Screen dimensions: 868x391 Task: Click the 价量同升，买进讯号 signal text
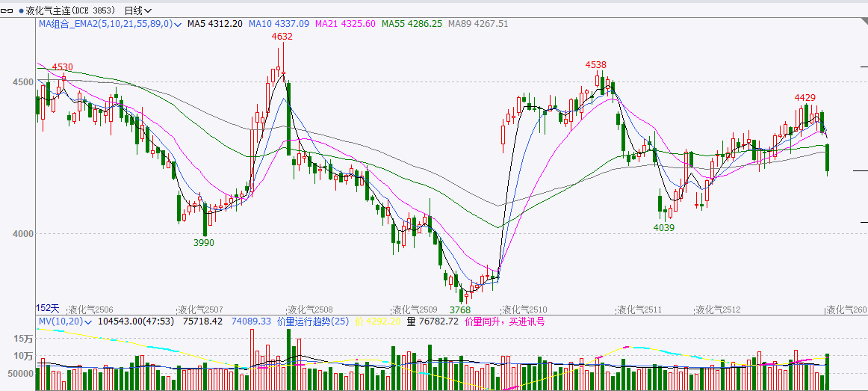[x=505, y=321]
